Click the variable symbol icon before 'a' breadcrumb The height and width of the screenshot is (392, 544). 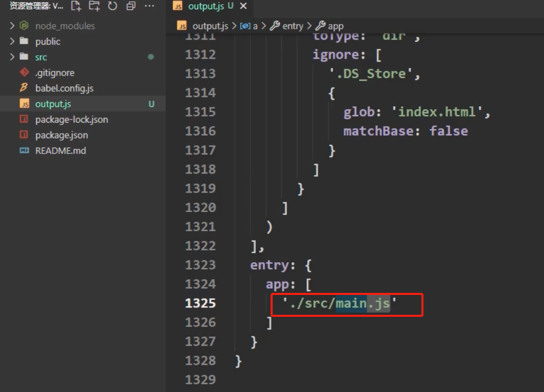[x=245, y=26]
